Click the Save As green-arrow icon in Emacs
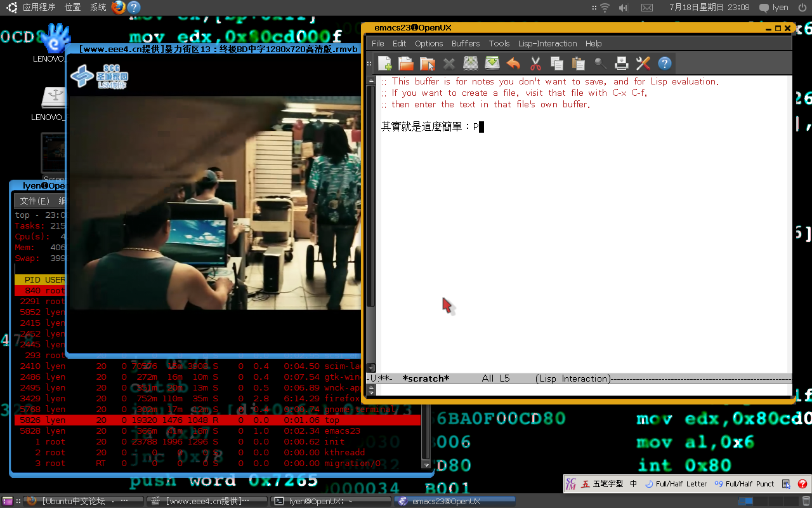Screen dimensions: 812x508 tap(492, 63)
